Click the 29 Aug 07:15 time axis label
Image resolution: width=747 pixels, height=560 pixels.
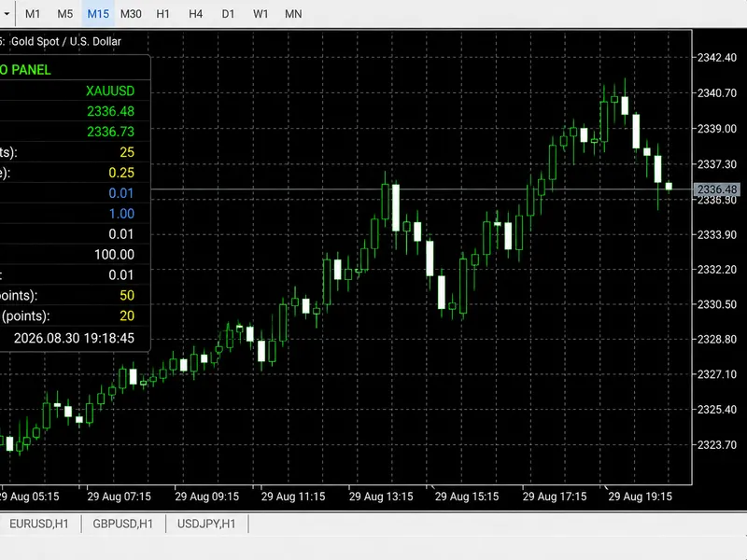click(120, 497)
